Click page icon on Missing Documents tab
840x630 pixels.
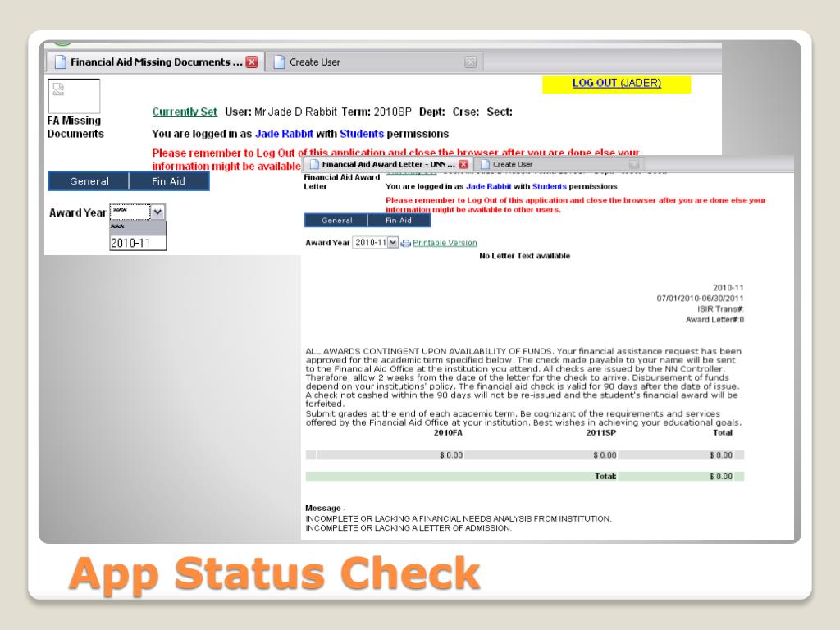coord(61,62)
